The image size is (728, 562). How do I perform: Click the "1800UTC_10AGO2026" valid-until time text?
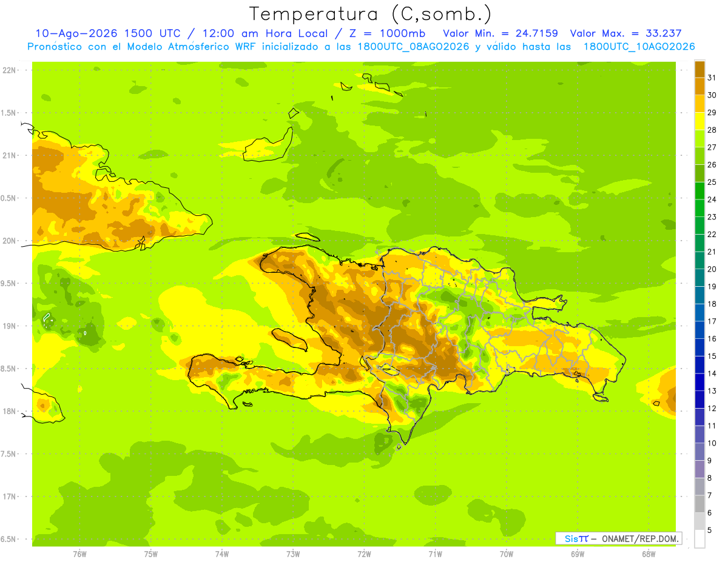(639, 47)
